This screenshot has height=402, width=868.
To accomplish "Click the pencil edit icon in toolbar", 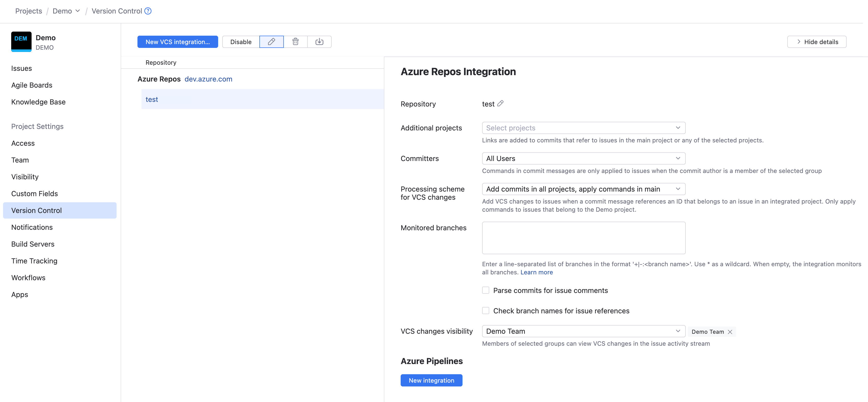I will [271, 42].
